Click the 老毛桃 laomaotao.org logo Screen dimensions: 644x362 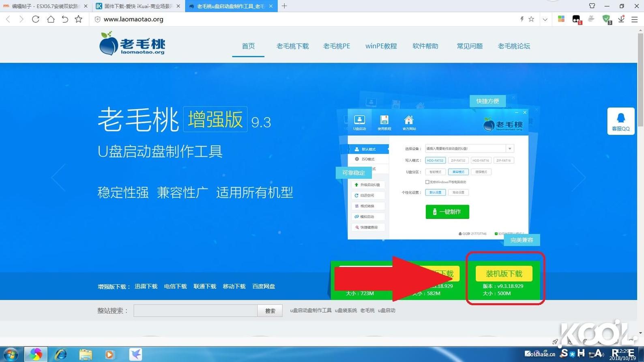pyautogui.click(x=133, y=43)
